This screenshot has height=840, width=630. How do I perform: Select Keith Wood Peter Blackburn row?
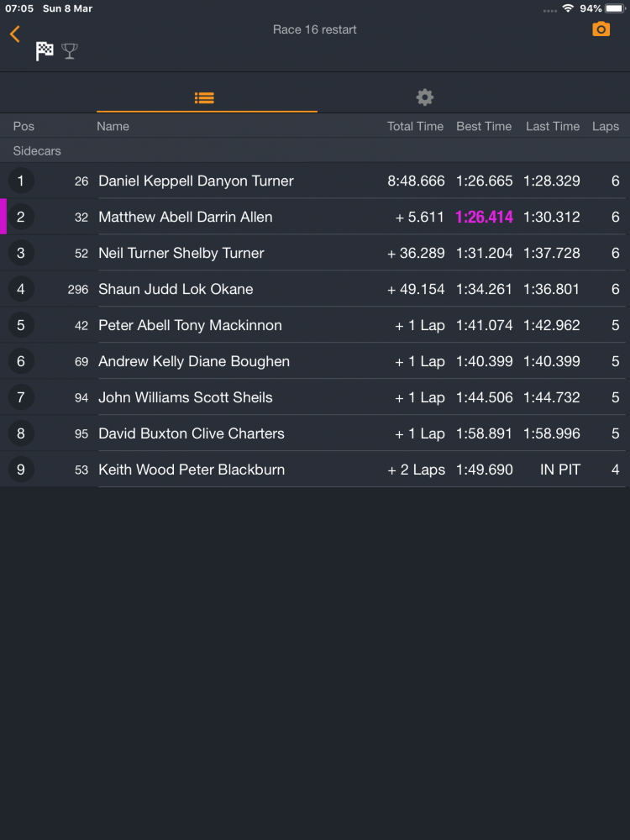click(x=192, y=470)
